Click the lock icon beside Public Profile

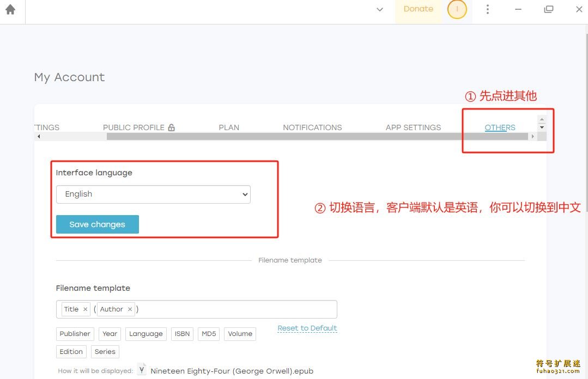[171, 127]
